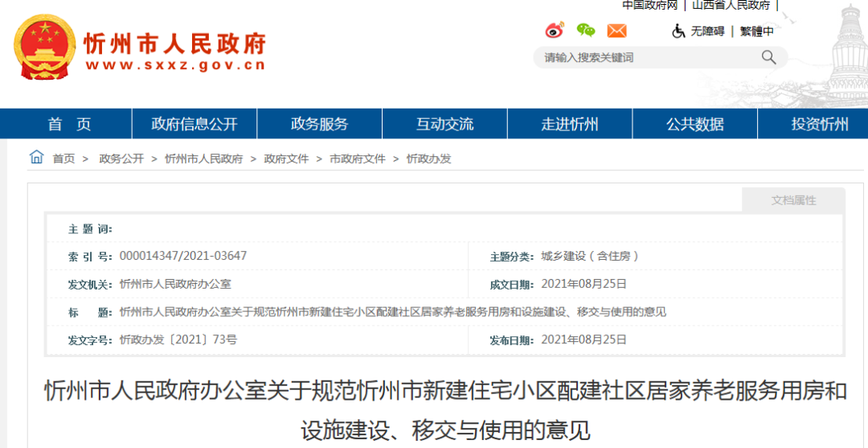The height and width of the screenshot is (448, 868).
Task: Click the orange email envelope icon
Action: click(x=616, y=31)
